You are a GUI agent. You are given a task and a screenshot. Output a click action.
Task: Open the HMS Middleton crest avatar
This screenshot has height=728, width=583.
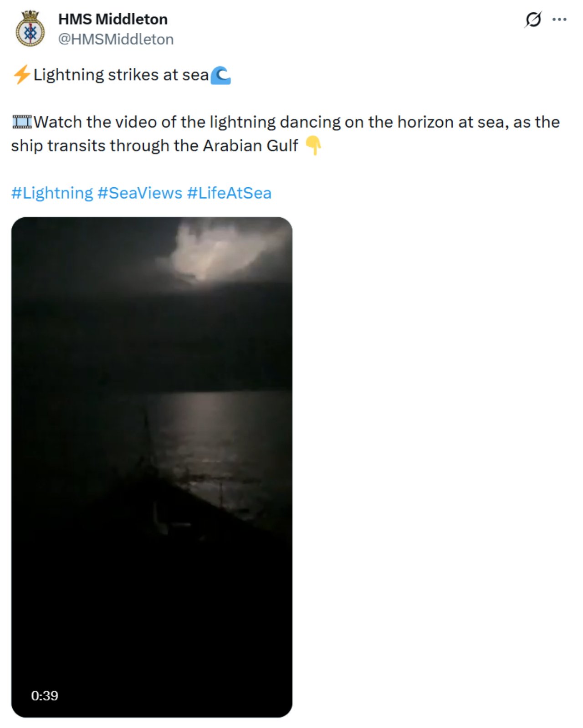[30, 29]
